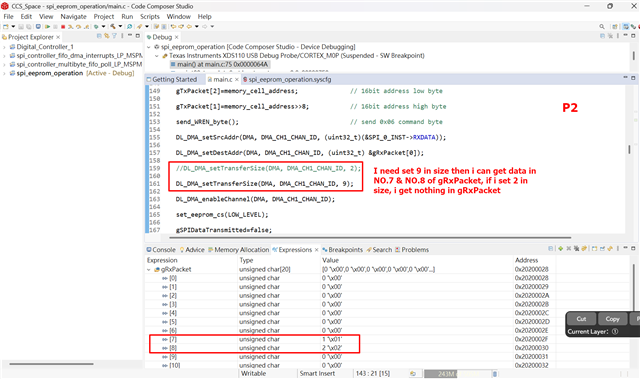Close the main.c editor tab
The width and height of the screenshot is (640, 379).
click(x=236, y=80)
